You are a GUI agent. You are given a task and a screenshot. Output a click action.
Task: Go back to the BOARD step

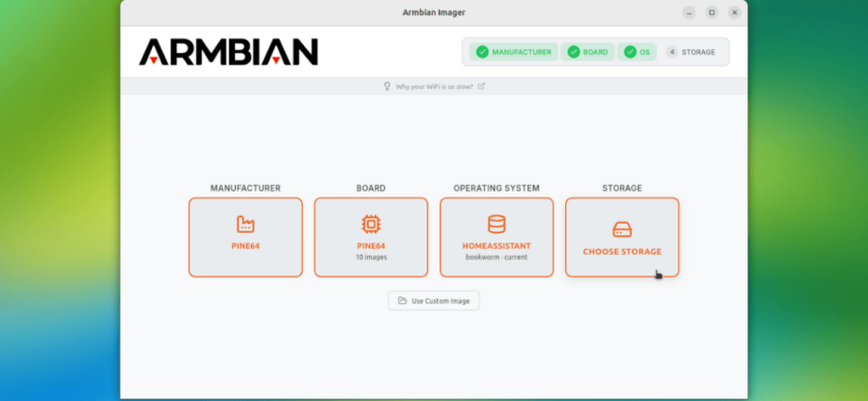(x=588, y=52)
